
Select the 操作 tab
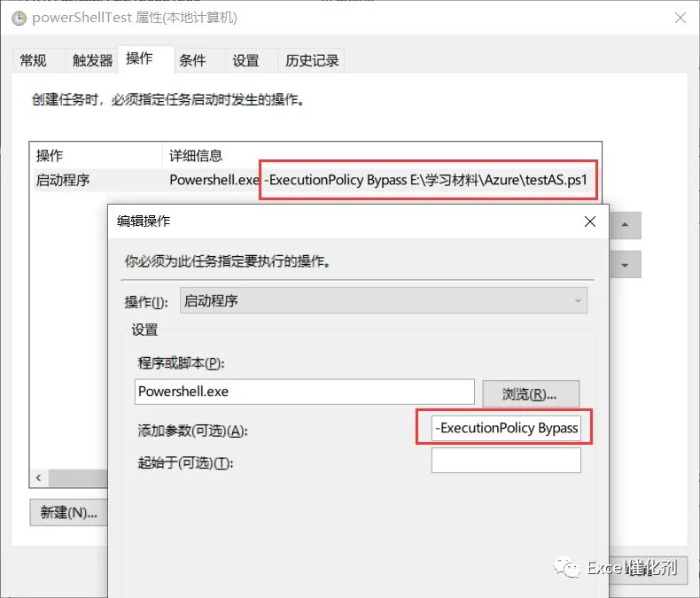[x=145, y=58]
